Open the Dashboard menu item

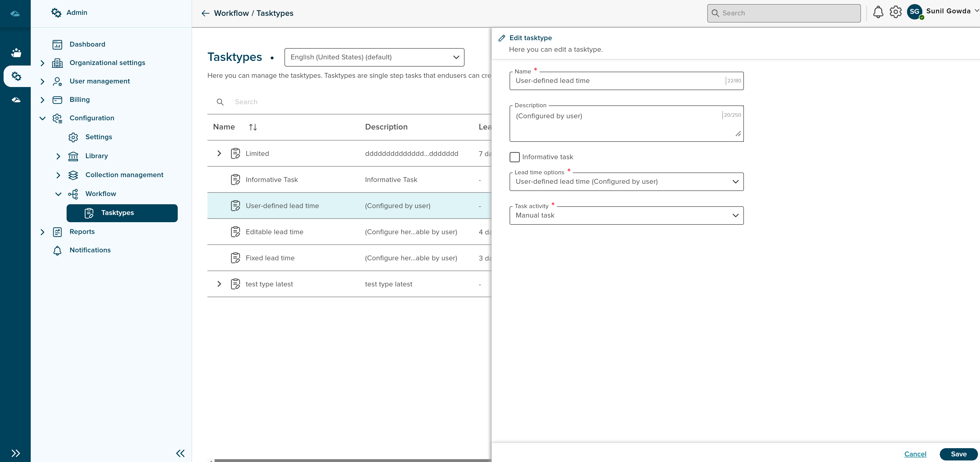click(87, 44)
